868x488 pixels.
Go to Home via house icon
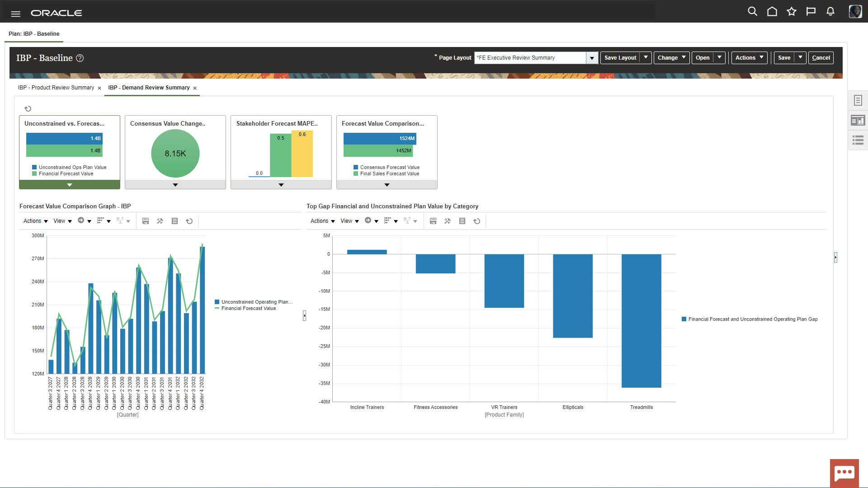772,12
